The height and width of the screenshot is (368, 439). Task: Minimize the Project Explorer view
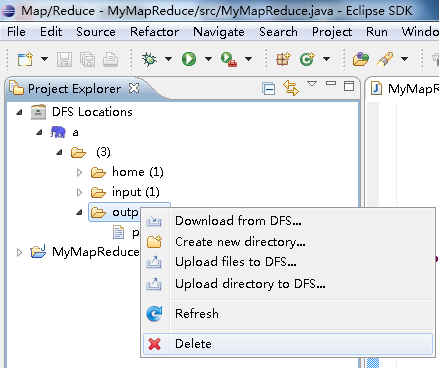331,83
